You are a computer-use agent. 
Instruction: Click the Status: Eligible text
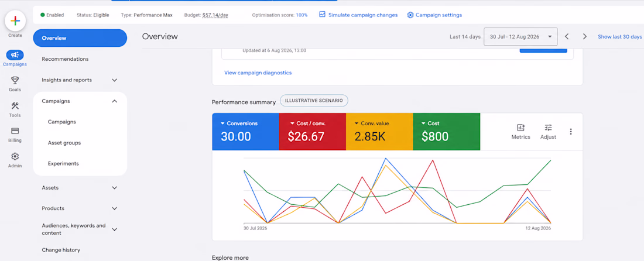pyautogui.click(x=93, y=15)
